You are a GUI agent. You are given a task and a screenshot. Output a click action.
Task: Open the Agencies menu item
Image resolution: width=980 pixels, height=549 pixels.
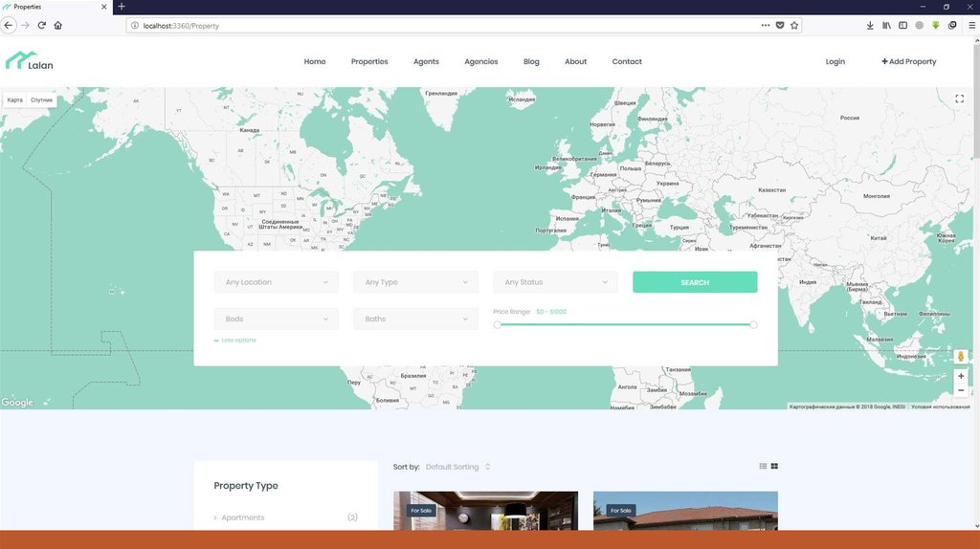[480, 61]
